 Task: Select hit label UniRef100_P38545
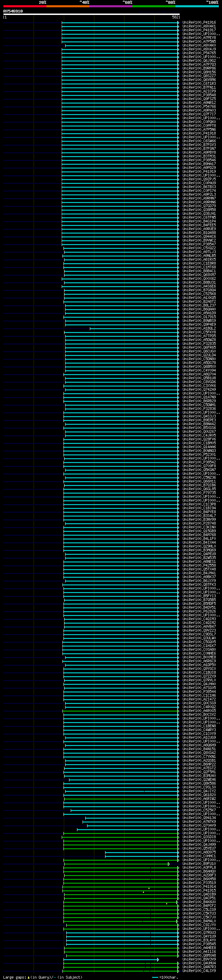point(199,944)
